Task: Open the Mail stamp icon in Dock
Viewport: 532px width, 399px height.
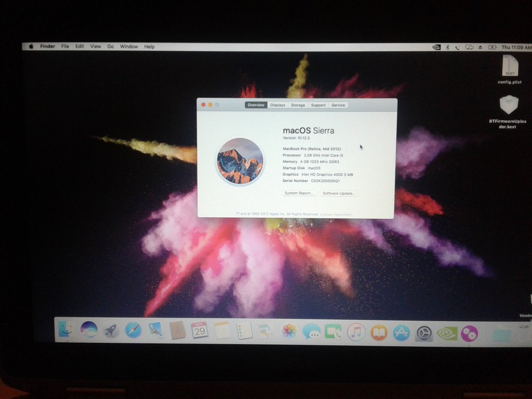Action: point(155,330)
